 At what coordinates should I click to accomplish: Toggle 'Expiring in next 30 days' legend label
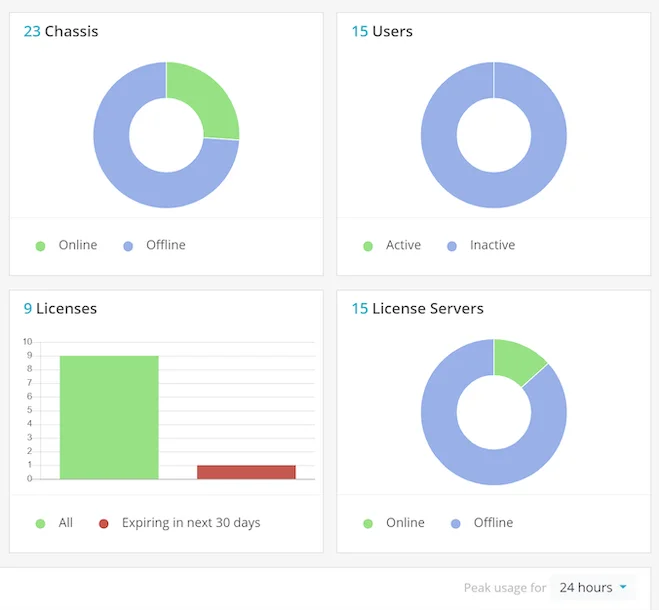[190, 522]
